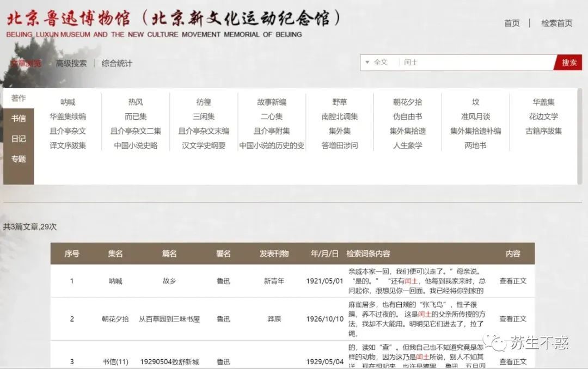Open the 彷徨 collection

pos(204,102)
